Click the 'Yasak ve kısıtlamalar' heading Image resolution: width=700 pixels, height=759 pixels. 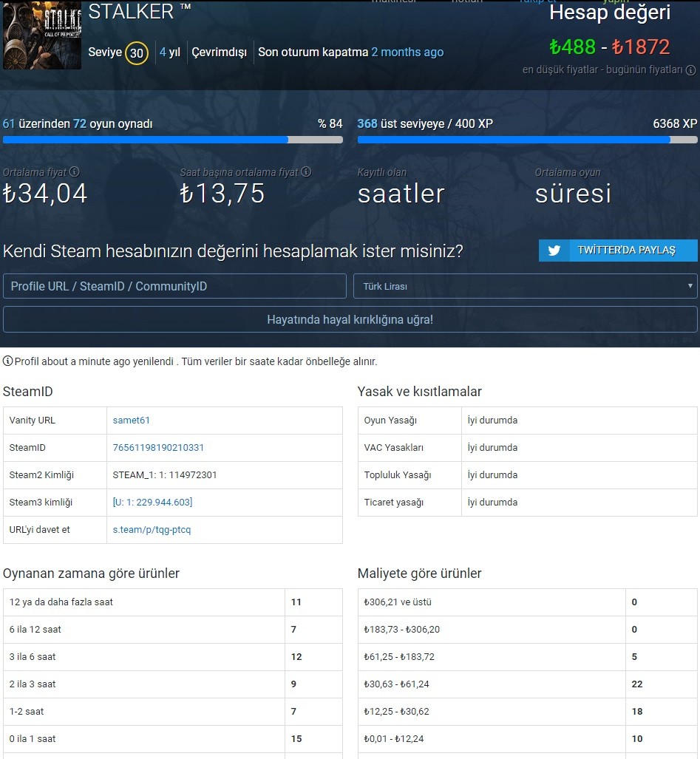[x=419, y=392]
